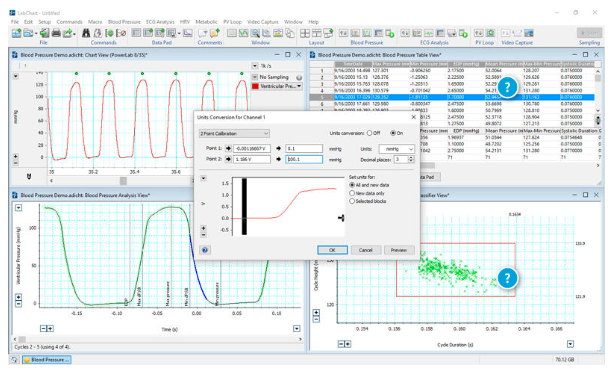The width and height of the screenshot is (612, 372).
Task: Open the Blood Pressure menu
Action: tap(124, 22)
